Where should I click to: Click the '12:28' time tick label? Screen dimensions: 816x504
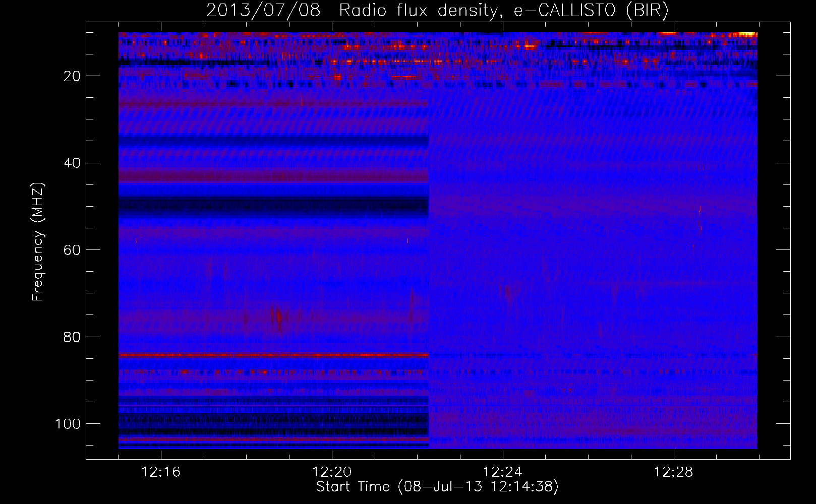click(674, 472)
